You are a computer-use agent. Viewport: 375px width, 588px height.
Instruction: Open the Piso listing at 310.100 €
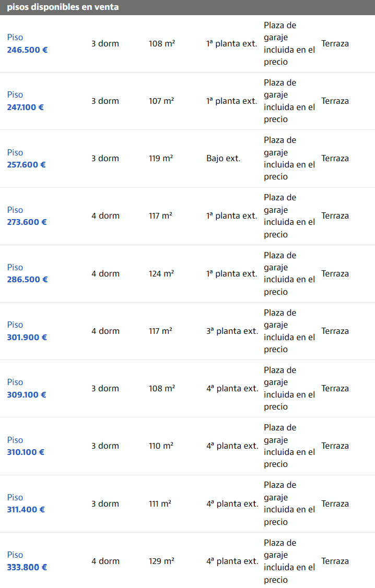click(26, 446)
